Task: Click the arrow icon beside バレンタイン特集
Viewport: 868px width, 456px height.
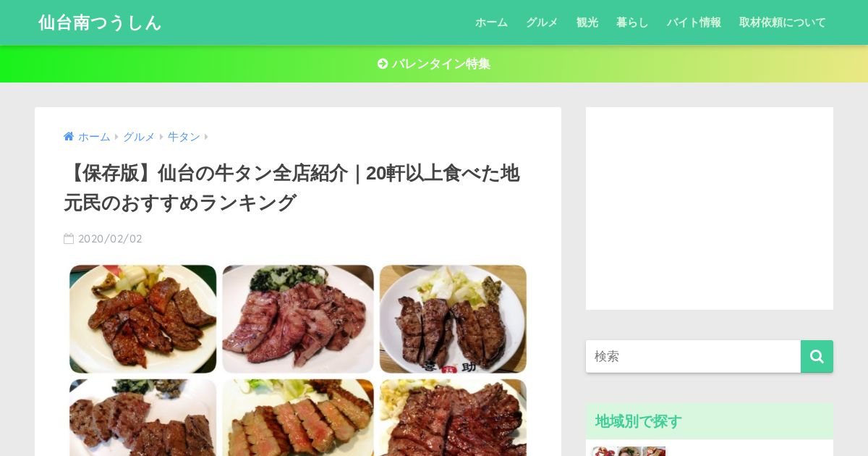Action: point(383,64)
